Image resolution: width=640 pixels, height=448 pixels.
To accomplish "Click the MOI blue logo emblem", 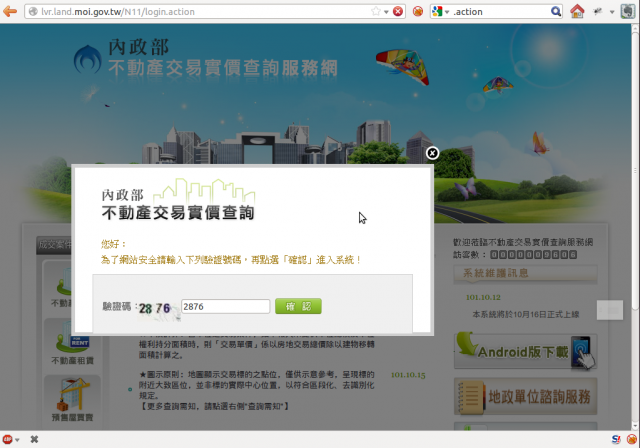I will 87,60.
